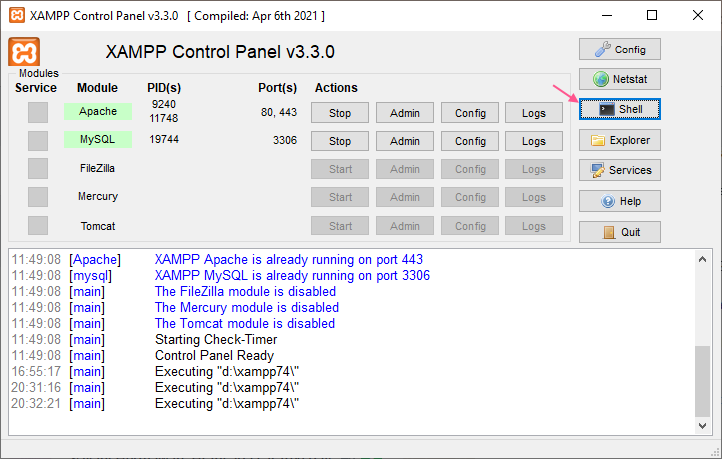Click log line 'The Mercury module is disabled'
This screenshot has height=459, width=722.
pyautogui.click(x=247, y=308)
